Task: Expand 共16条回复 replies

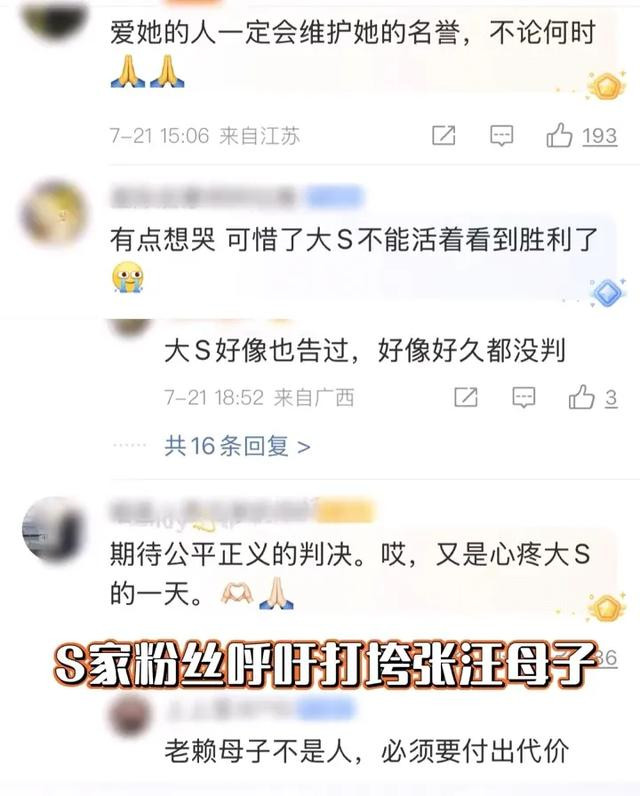Action: pos(237,446)
